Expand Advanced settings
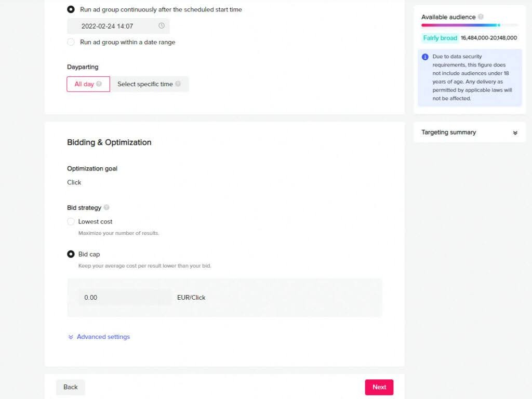 coord(103,337)
